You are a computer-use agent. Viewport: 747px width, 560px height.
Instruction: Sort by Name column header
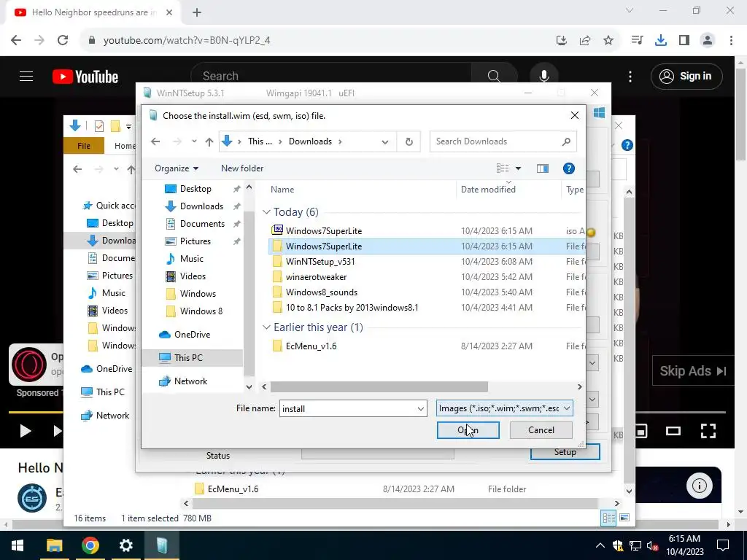coord(282,190)
